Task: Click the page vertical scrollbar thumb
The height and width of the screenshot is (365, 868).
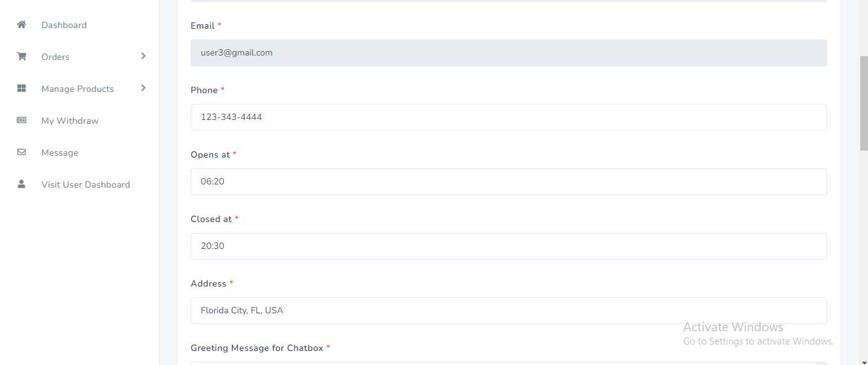Action: (864, 102)
